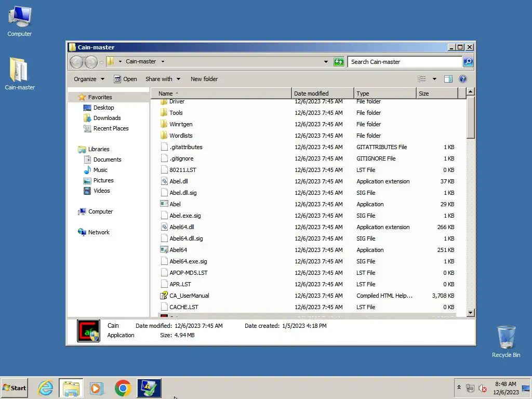Open the checkmark app in taskbar
Viewport: 532px width, 399px height.
149,388
